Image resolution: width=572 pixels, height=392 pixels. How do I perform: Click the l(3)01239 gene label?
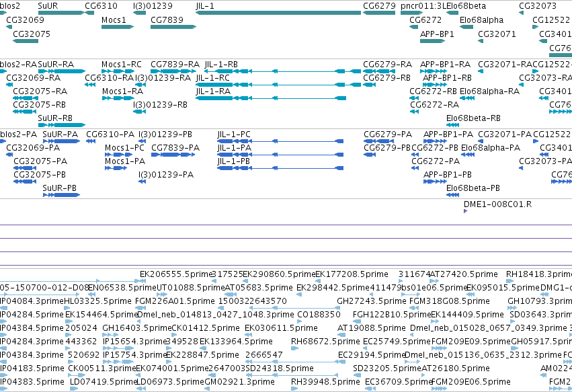[x=153, y=6]
